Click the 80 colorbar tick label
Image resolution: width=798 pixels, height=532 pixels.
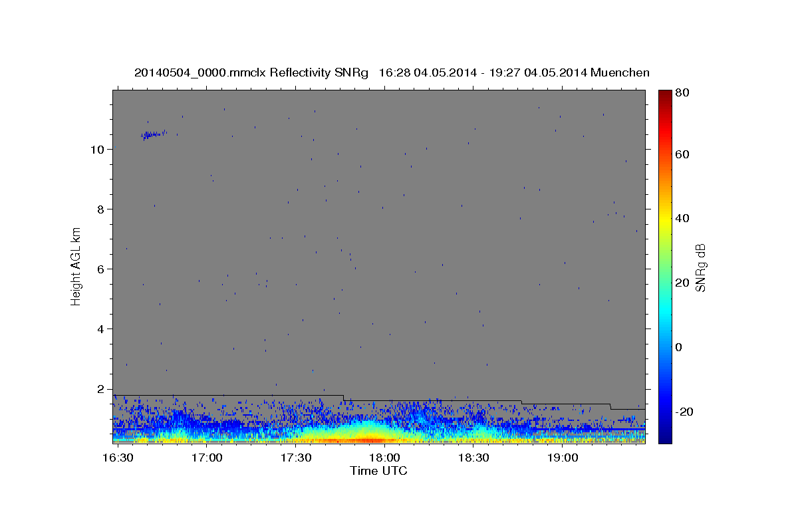(684, 93)
